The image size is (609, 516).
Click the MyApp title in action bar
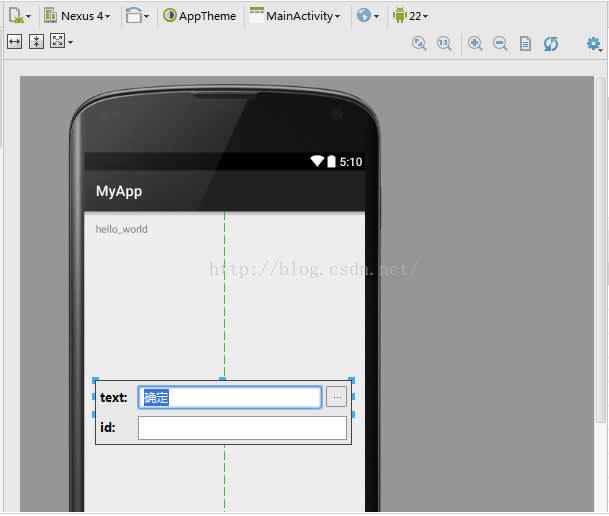tap(119, 191)
